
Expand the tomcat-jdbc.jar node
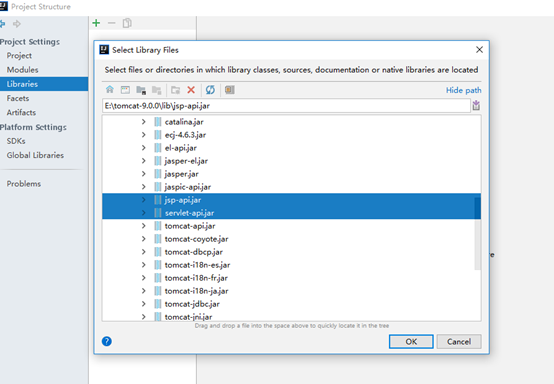143,304
